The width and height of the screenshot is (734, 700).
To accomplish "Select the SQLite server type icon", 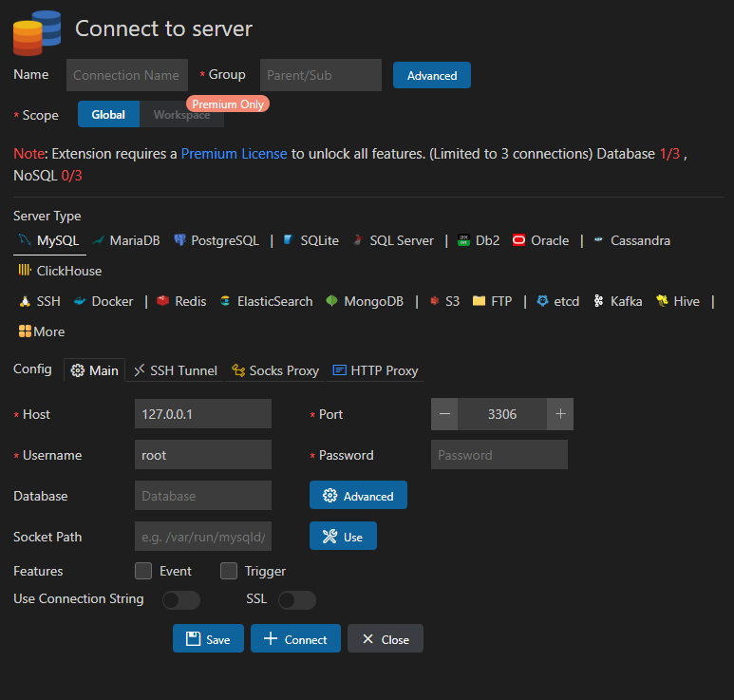I will point(289,240).
